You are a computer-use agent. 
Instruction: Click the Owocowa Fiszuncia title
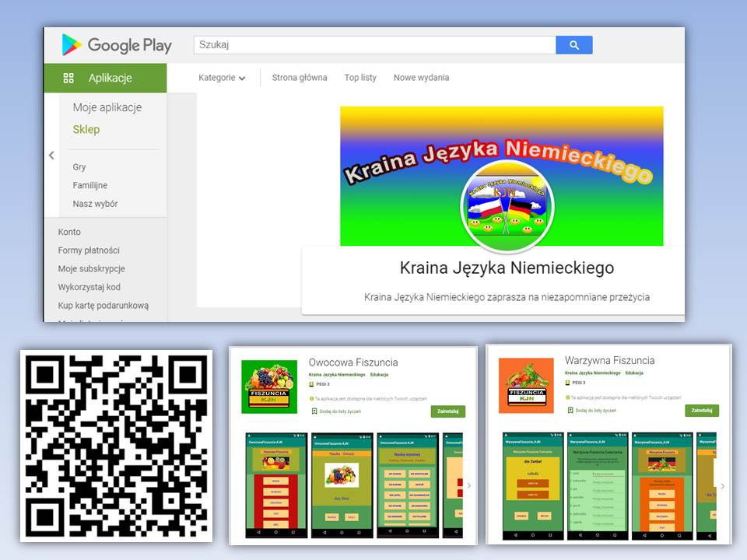(353, 362)
